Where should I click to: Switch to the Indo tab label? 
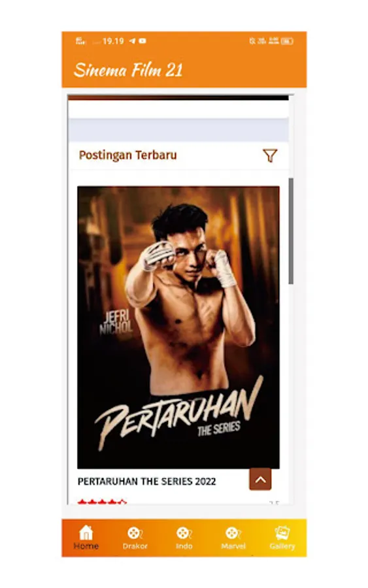[x=184, y=546]
